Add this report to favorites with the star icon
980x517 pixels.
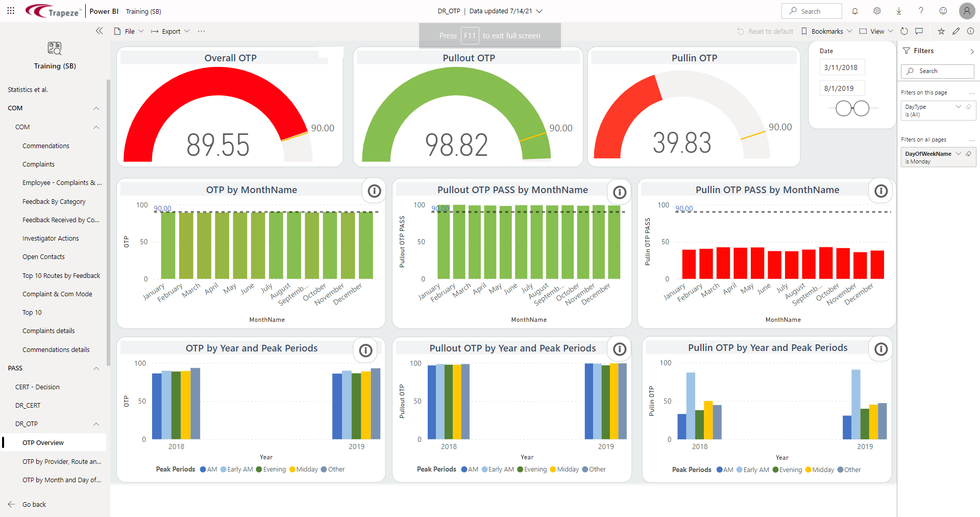click(941, 31)
